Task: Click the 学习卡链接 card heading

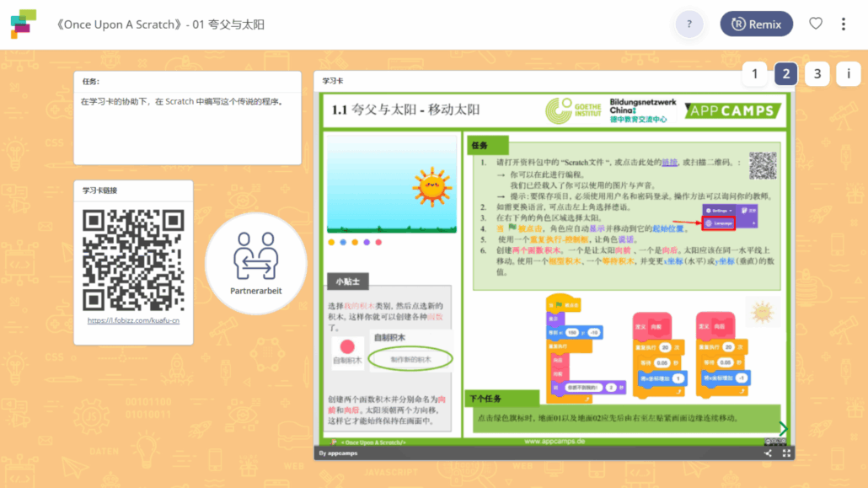Action: [x=99, y=190]
